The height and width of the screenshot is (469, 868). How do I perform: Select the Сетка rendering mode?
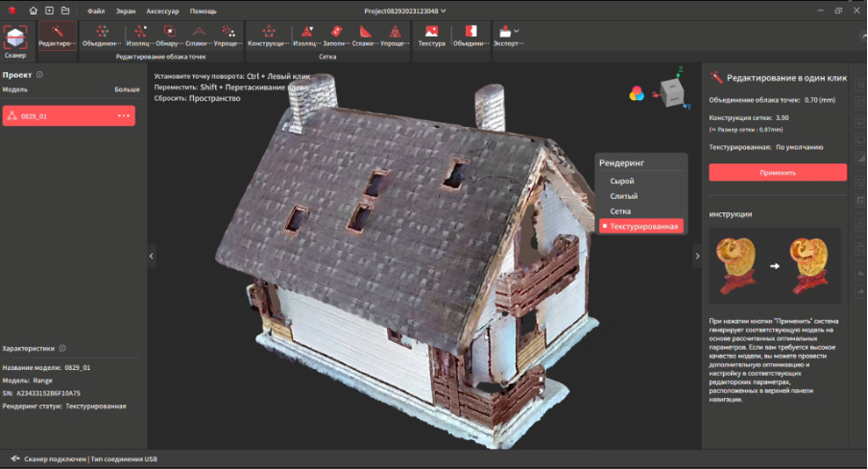click(620, 210)
